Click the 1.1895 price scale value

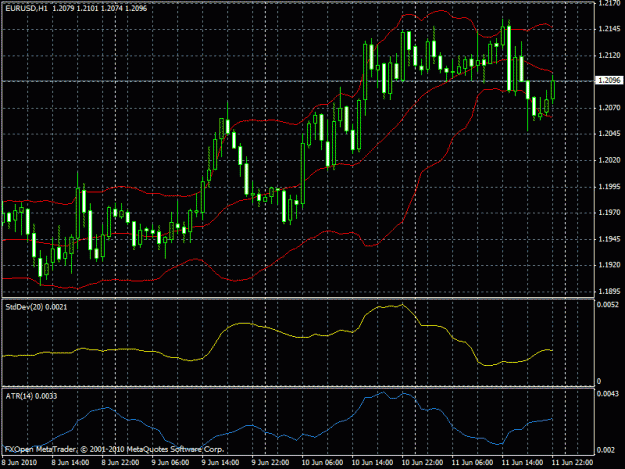[609, 292]
